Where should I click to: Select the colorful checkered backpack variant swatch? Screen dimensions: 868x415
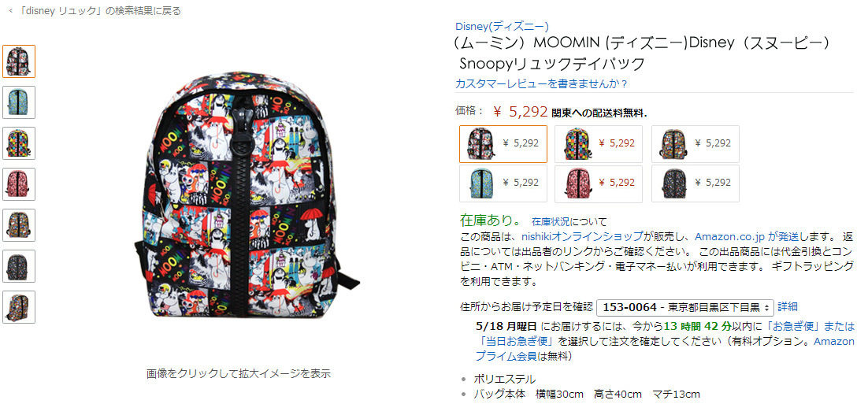(599, 144)
